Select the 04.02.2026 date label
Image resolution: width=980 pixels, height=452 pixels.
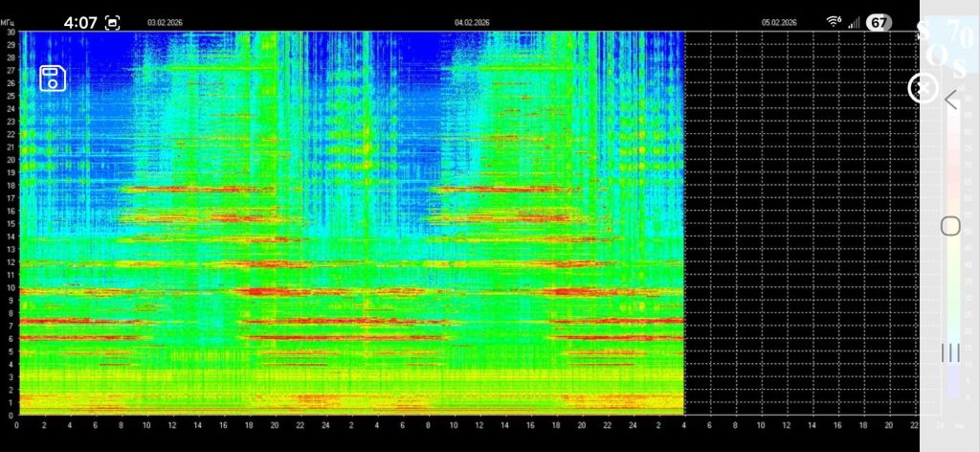[472, 22]
